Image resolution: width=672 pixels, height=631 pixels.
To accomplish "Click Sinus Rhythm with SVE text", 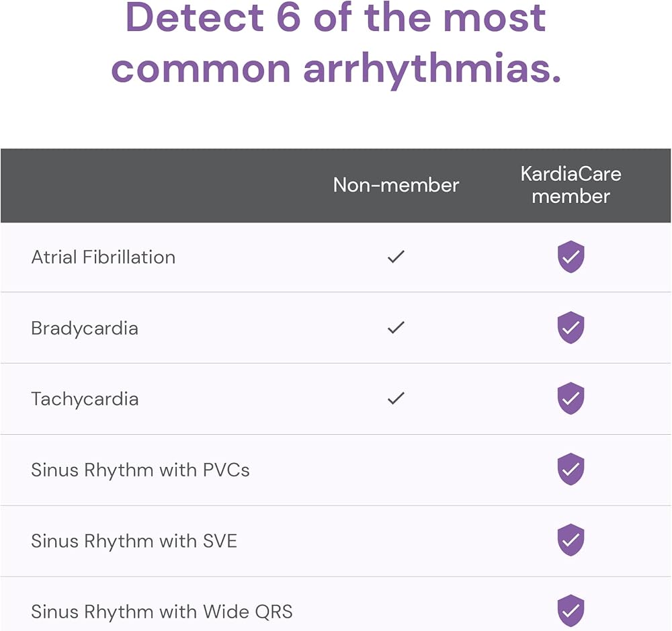I will pyautogui.click(x=134, y=541).
